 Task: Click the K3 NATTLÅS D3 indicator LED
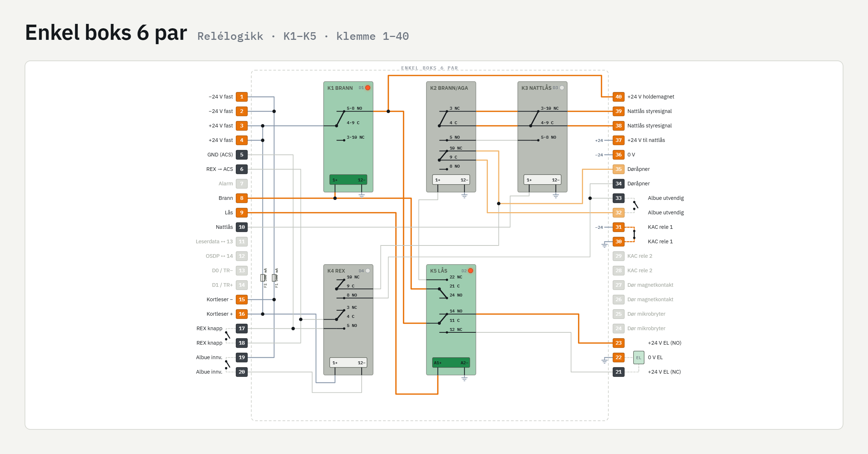pyautogui.click(x=562, y=88)
